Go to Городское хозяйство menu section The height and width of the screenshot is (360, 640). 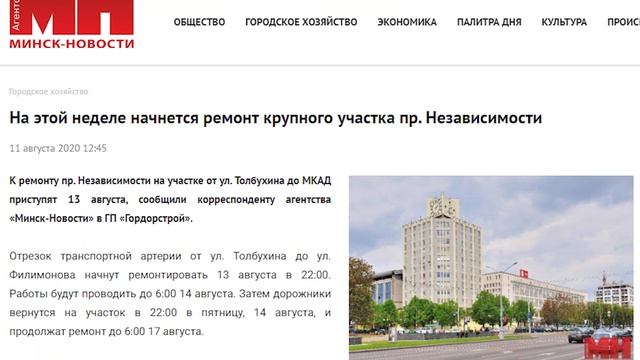[x=301, y=22]
